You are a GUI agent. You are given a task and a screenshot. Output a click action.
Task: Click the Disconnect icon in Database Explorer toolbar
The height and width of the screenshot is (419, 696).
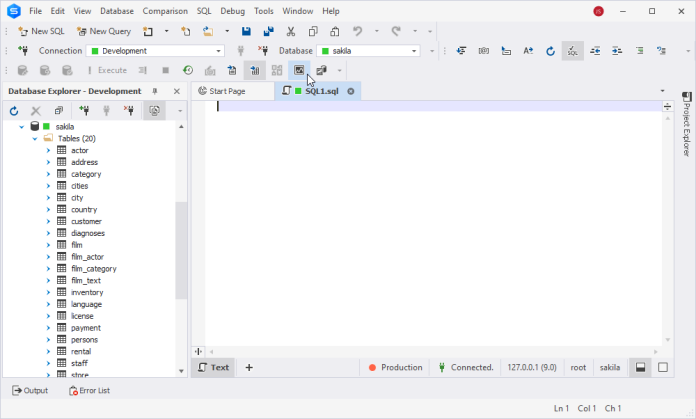coord(129,111)
